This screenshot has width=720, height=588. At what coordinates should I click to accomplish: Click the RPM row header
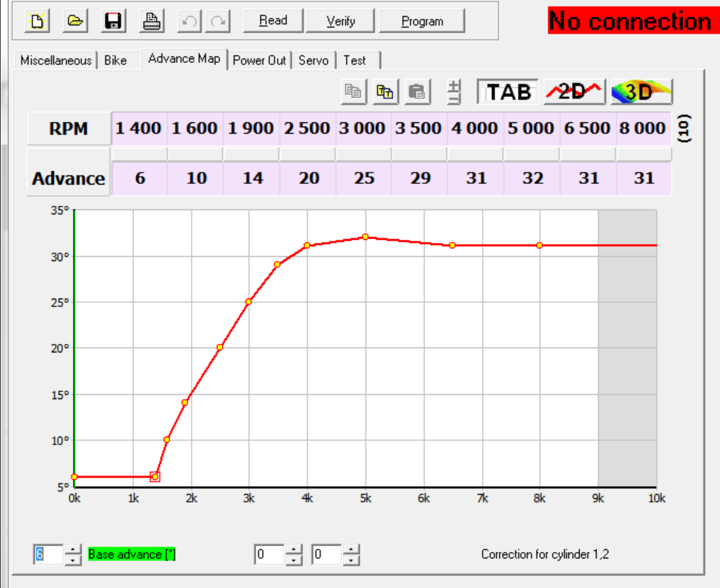point(69,129)
